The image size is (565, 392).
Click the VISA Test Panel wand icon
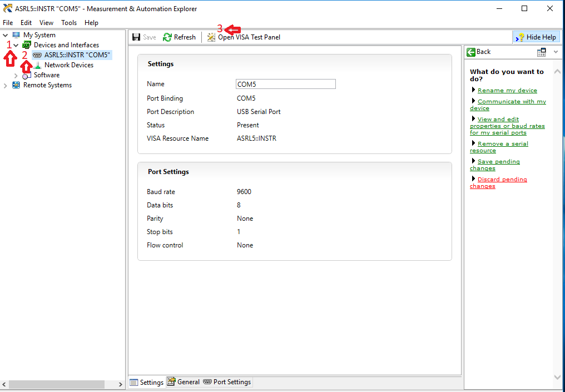click(211, 37)
